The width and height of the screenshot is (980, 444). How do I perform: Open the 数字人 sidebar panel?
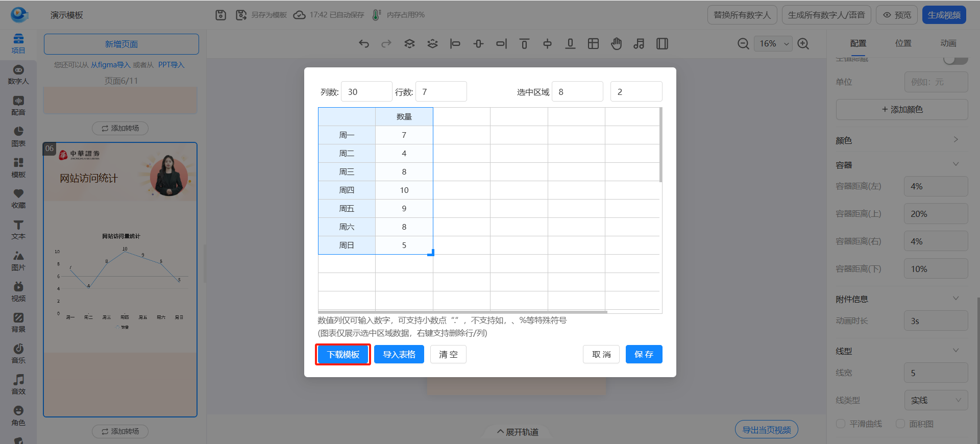tap(18, 75)
